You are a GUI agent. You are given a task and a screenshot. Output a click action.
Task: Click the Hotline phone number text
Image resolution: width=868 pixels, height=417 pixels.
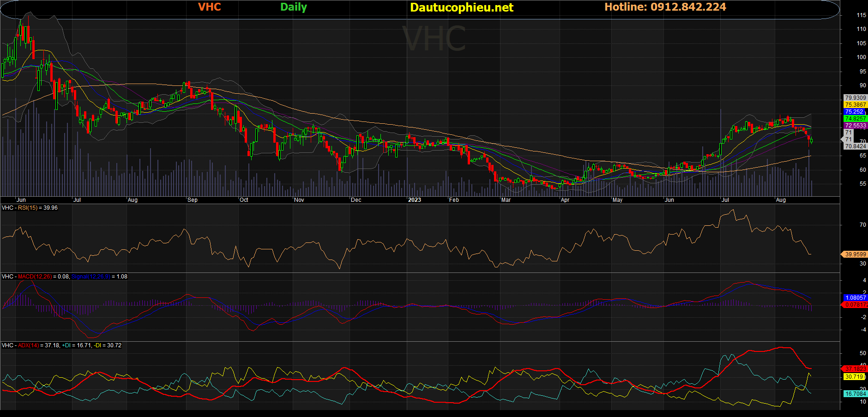665,7
